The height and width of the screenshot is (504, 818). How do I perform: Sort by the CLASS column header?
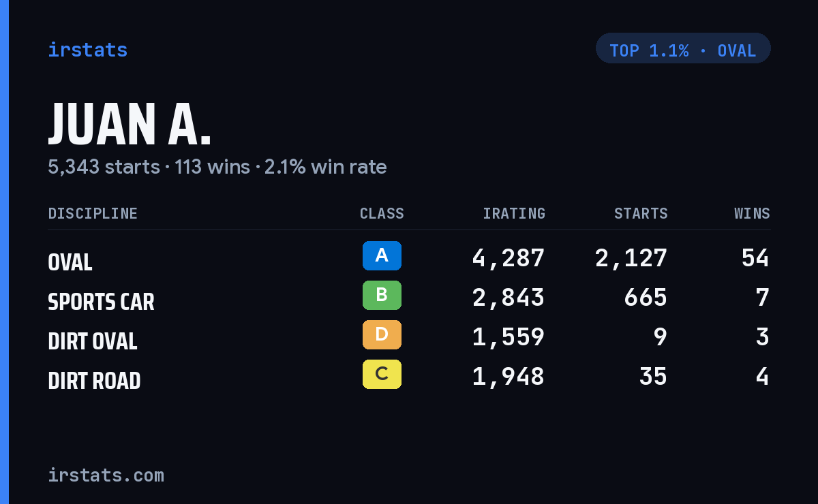pos(382,214)
